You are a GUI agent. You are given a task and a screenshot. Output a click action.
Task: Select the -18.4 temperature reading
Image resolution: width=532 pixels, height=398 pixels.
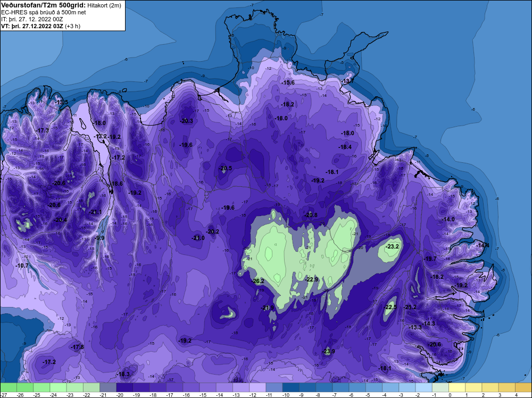(x=346, y=147)
